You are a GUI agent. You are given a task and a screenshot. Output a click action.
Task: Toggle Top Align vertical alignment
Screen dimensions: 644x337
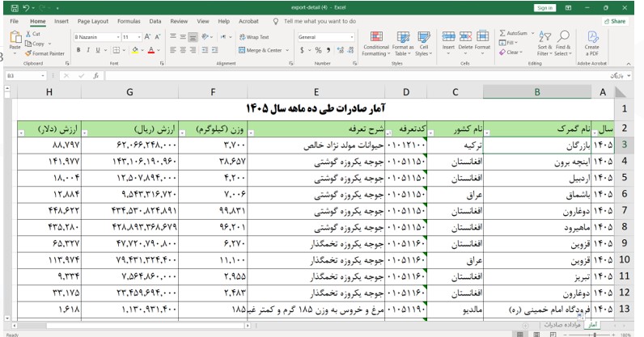[x=173, y=37]
